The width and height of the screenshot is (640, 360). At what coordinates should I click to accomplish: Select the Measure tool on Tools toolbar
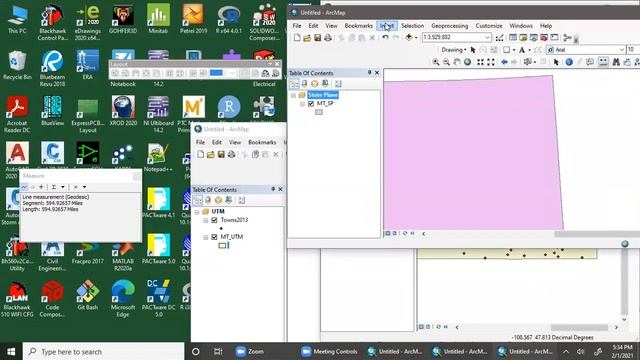pyautogui.click(x=603, y=62)
